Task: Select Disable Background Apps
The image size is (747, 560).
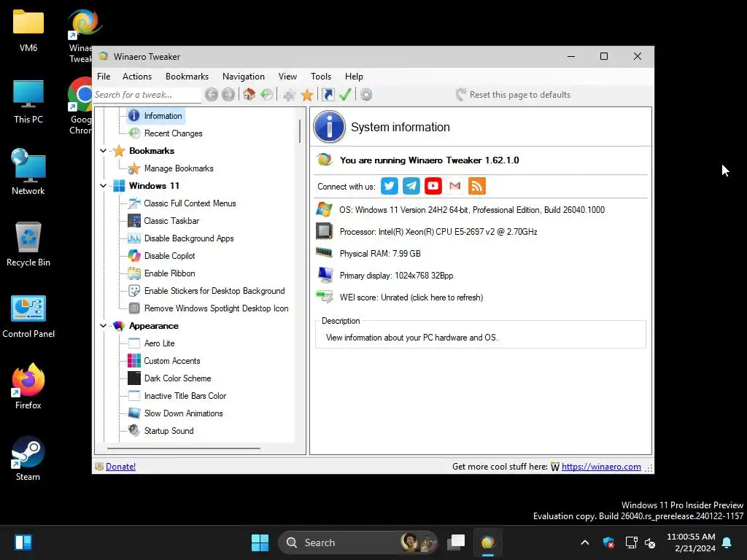Action: click(x=189, y=238)
